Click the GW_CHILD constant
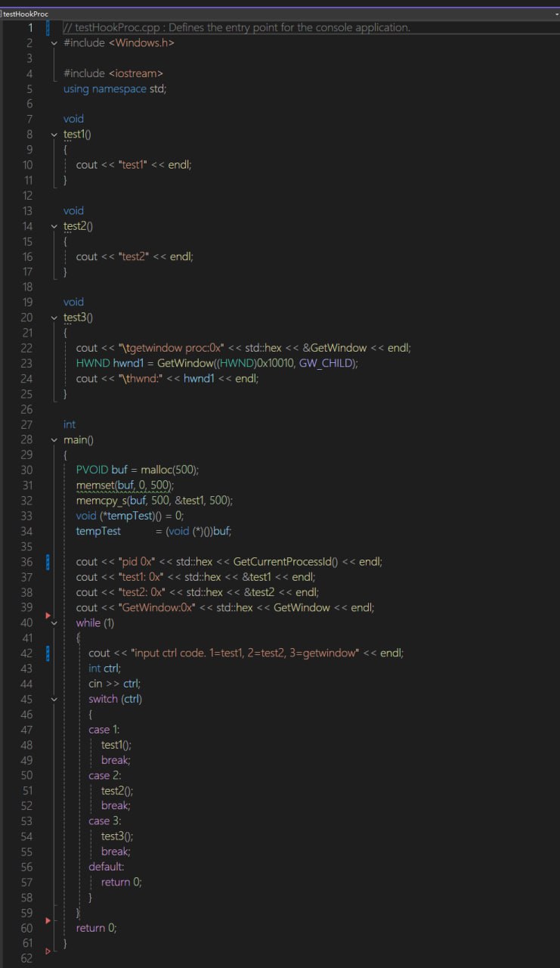This screenshot has height=968, width=560. (x=327, y=363)
